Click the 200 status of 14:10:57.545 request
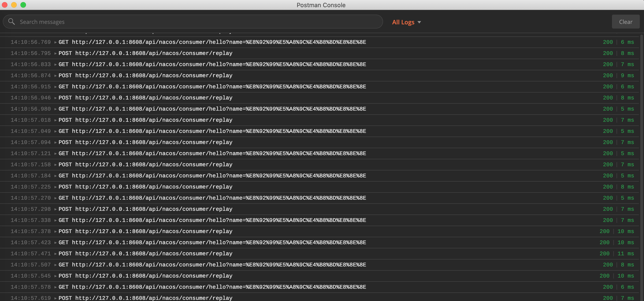Viewport: 644px width, 301px height. [604, 276]
